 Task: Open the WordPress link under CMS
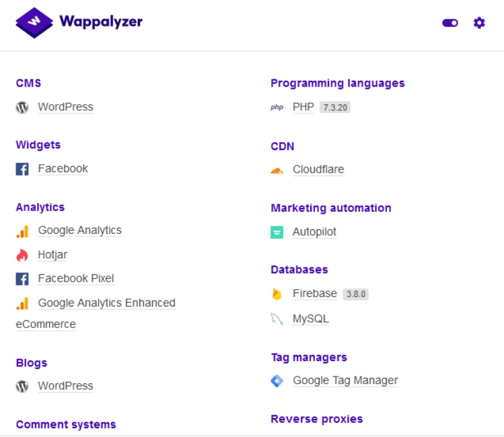tap(65, 107)
